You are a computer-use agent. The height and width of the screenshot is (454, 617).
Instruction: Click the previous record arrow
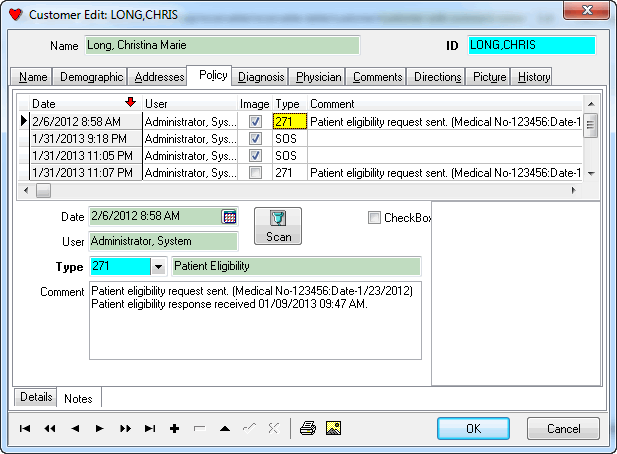click(74, 428)
